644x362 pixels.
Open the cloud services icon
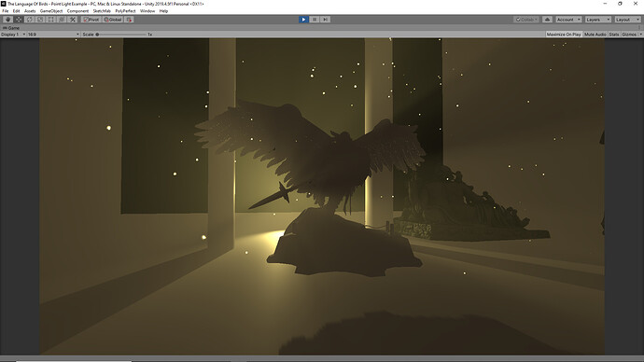pyautogui.click(x=547, y=20)
